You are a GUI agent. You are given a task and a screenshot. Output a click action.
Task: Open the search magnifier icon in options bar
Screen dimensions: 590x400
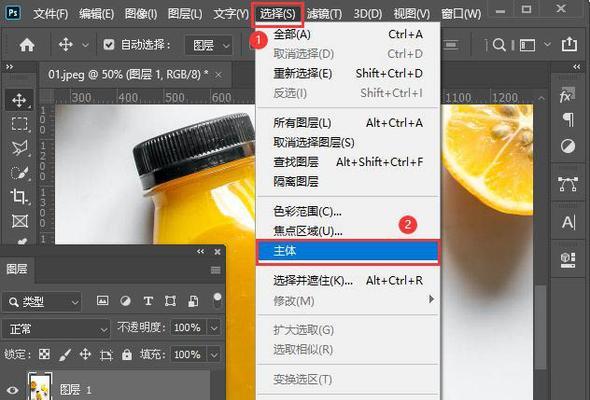[x=499, y=45]
